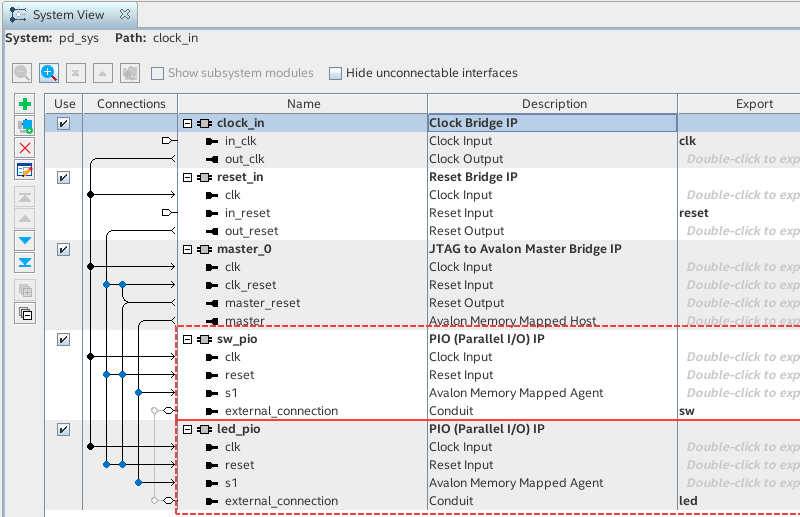Collapse the master_0 component node
Screen dimensions: 800x517
coord(187,249)
